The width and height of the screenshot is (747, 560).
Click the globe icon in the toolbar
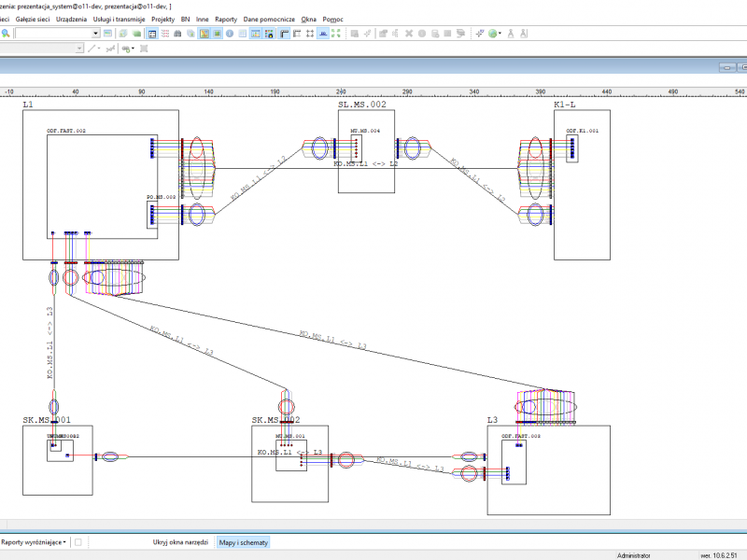click(x=493, y=34)
